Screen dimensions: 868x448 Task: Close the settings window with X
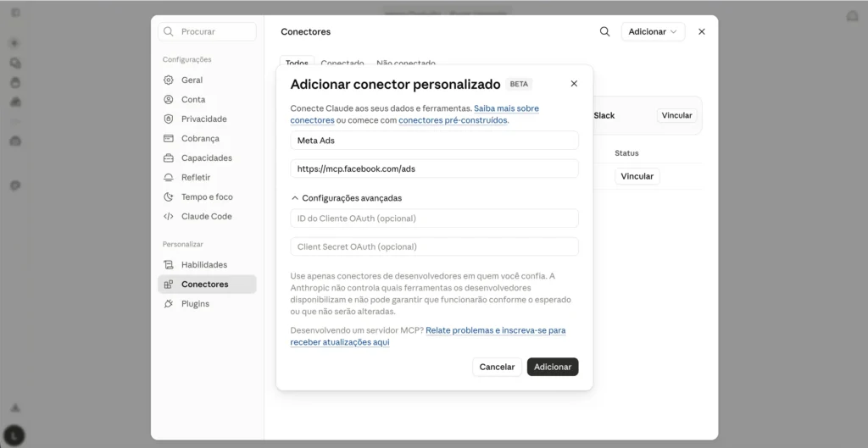click(701, 31)
